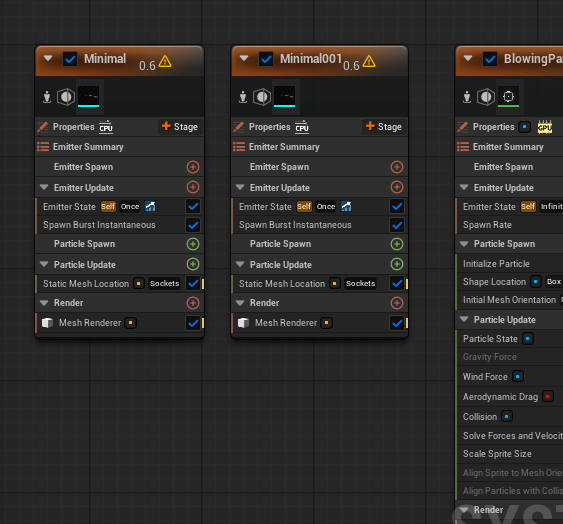The width and height of the screenshot is (563, 524).
Task: Select the renderer thumbnail in the Minimal001 emitter
Action: click(284, 96)
